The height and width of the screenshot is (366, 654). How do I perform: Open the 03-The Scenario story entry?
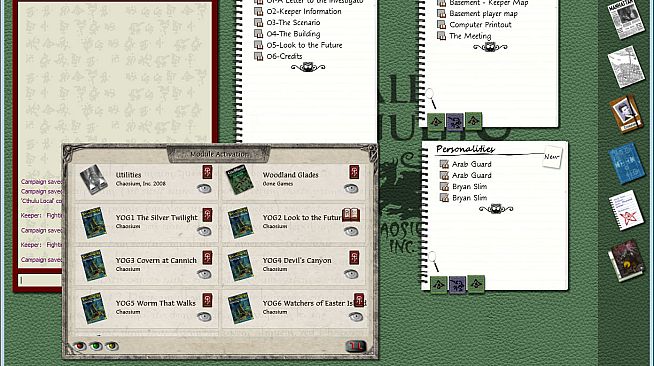[x=293, y=23]
